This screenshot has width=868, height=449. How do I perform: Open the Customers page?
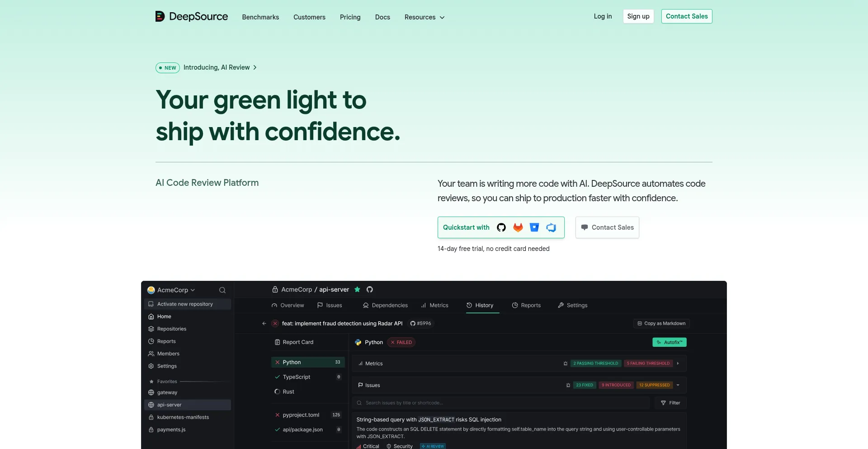coord(309,17)
